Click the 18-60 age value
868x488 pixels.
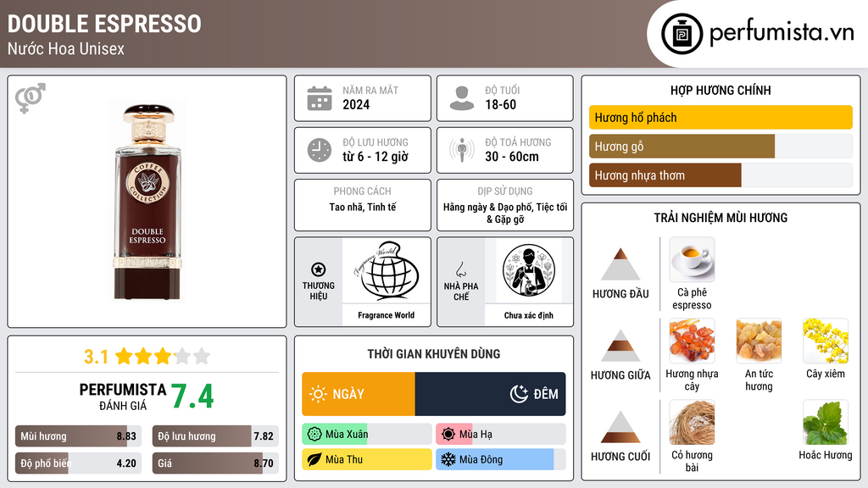500,104
